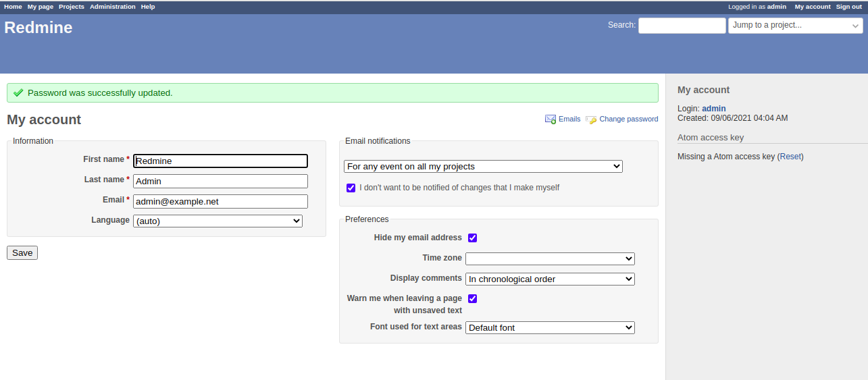Click the Emails envelope icon

[x=551, y=119]
